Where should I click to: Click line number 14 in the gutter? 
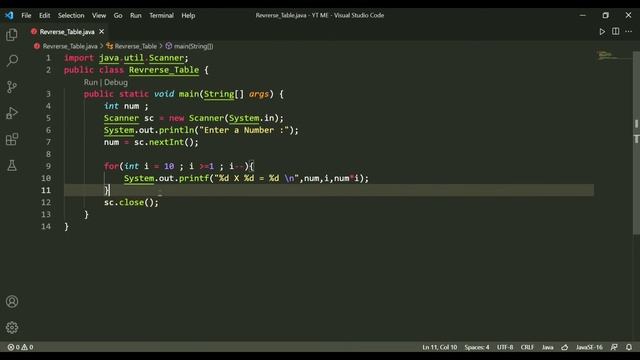(x=46, y=227)
